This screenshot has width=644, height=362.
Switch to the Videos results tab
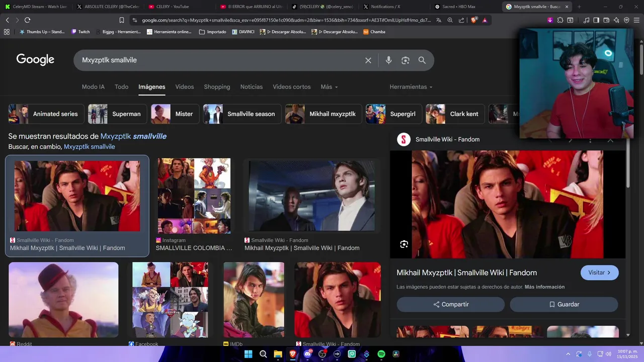tap(185, 87)
